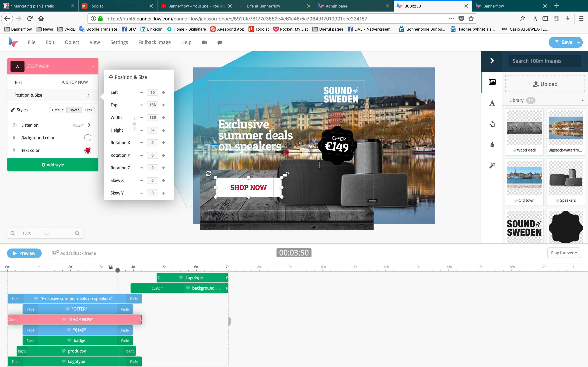The height and width of the screenshot is (367, 588).
Task: Open the Object menu
Action: [x=72, y=42]
